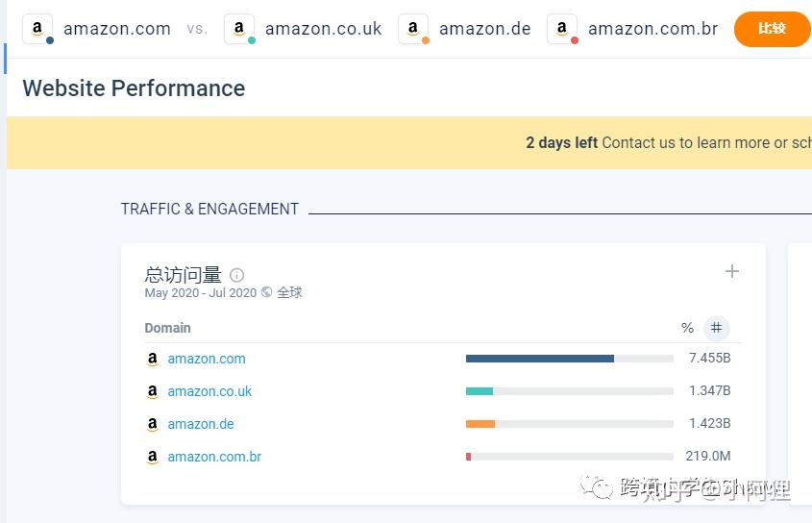This screenshot has width=812, height=523.
Task: Click the teal traffic bar for amazon.co.uk
Action: [x=479, y=391]
